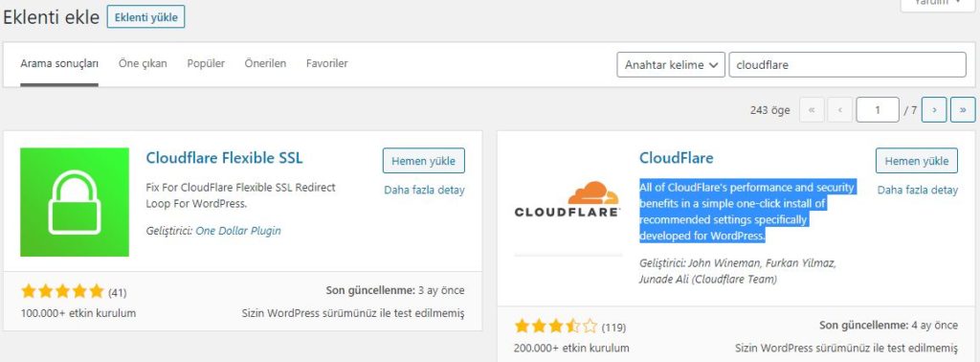The image size is (980, 362).
Task: Click the five-star rating of Flexible SSL
Action: coord(62,291)
